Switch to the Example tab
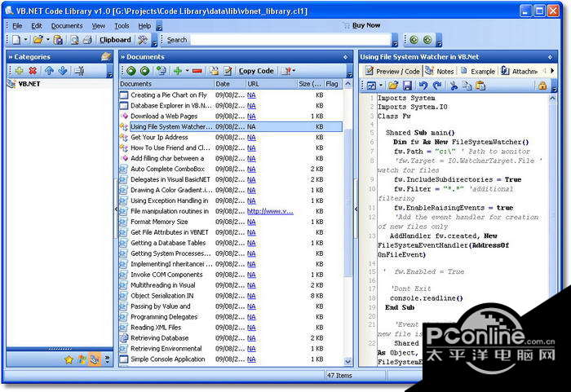This screenshot has height=392, width=571. pos(478,71)
